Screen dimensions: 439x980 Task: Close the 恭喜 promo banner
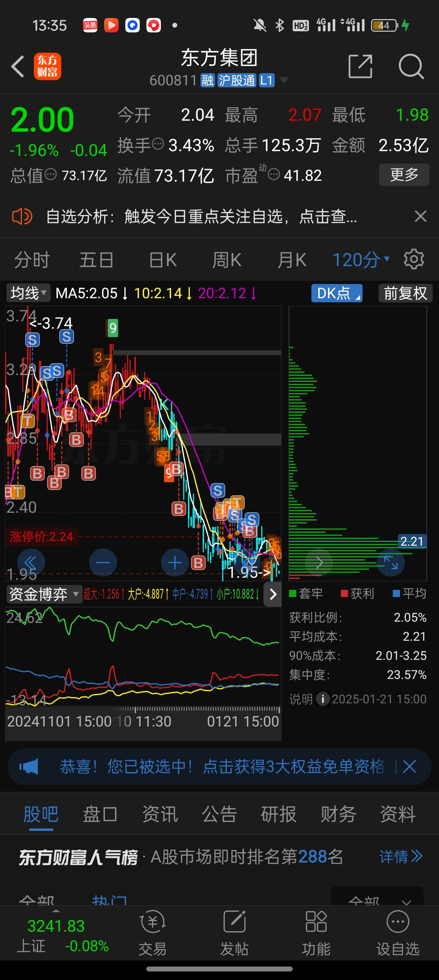(409, 767)
